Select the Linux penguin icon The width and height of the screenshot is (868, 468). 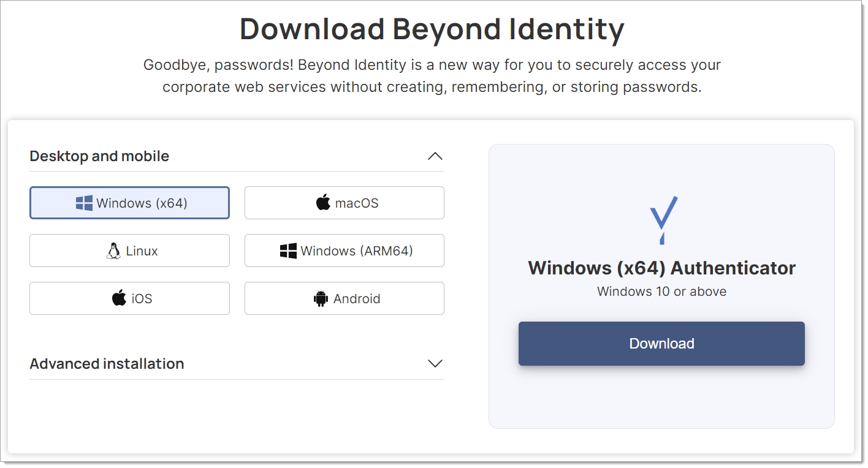(x=113, y=250)
